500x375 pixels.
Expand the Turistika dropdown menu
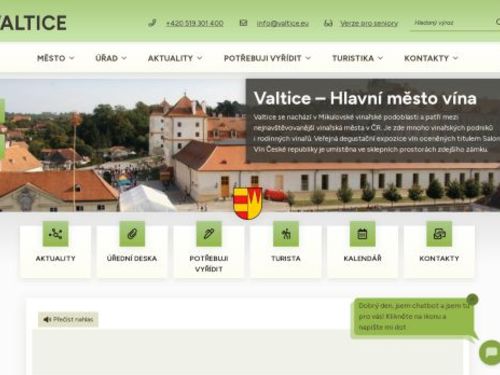[x=357, y=58]
